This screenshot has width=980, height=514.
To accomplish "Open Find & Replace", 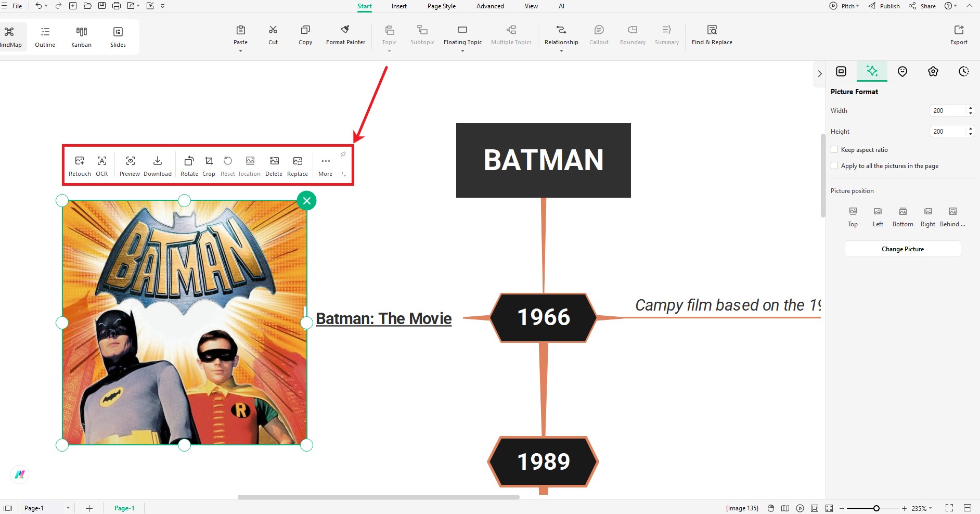I will pyautogui.click(x=712, y=35).
